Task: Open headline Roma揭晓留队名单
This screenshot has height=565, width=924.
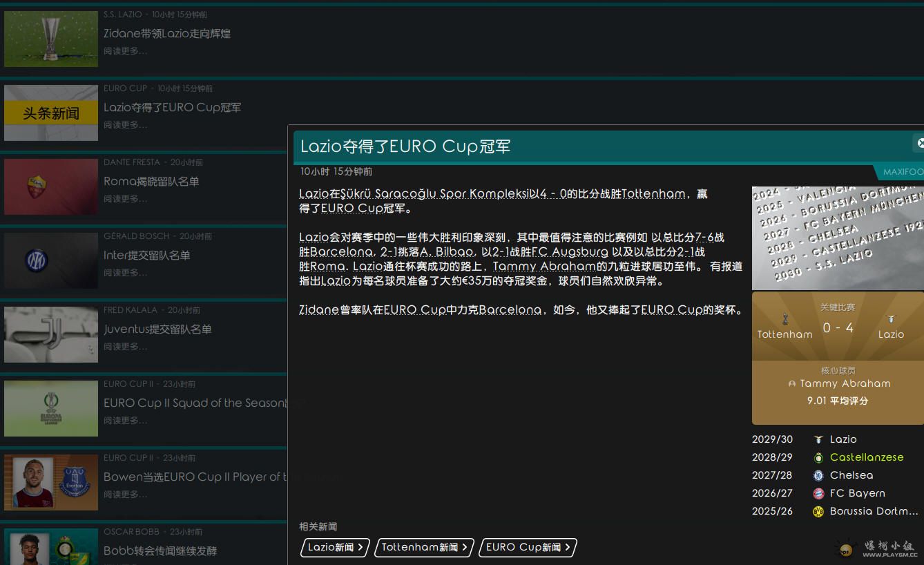Action: point(151,182)
